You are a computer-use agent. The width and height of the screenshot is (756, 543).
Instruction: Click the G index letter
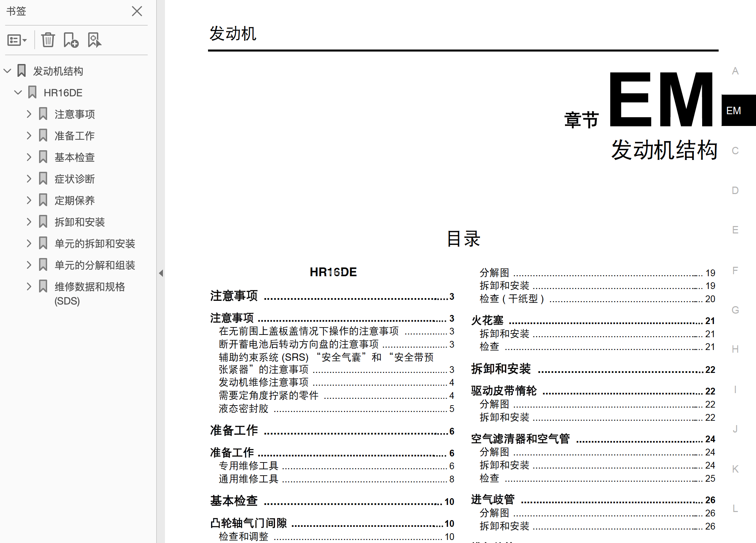click(735, 310)
